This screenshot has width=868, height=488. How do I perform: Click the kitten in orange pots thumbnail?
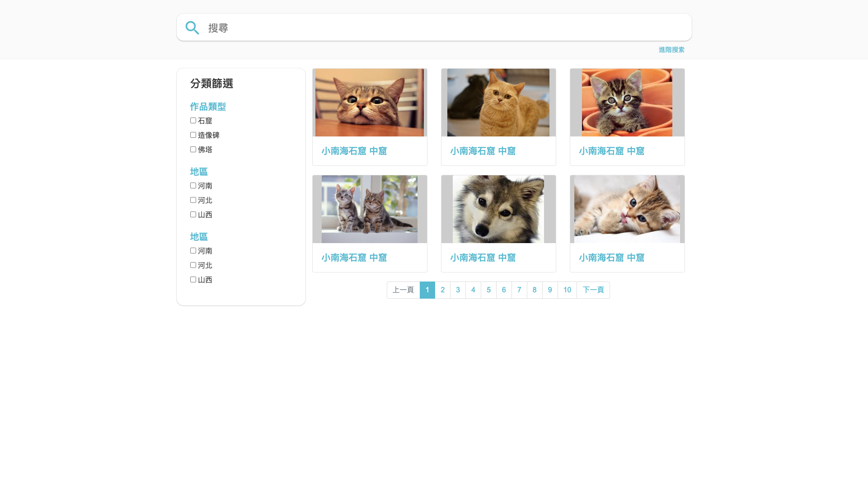tap(627, 103)
